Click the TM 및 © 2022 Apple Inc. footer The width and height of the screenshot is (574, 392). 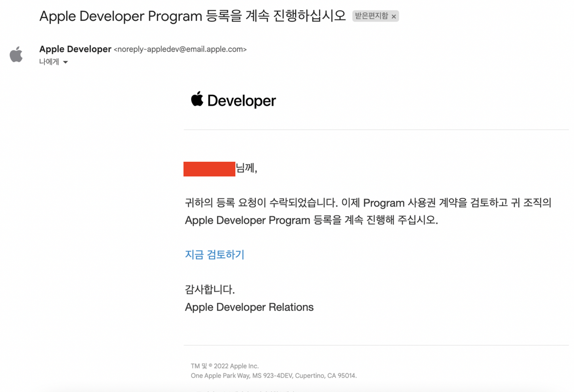[225, 366]
